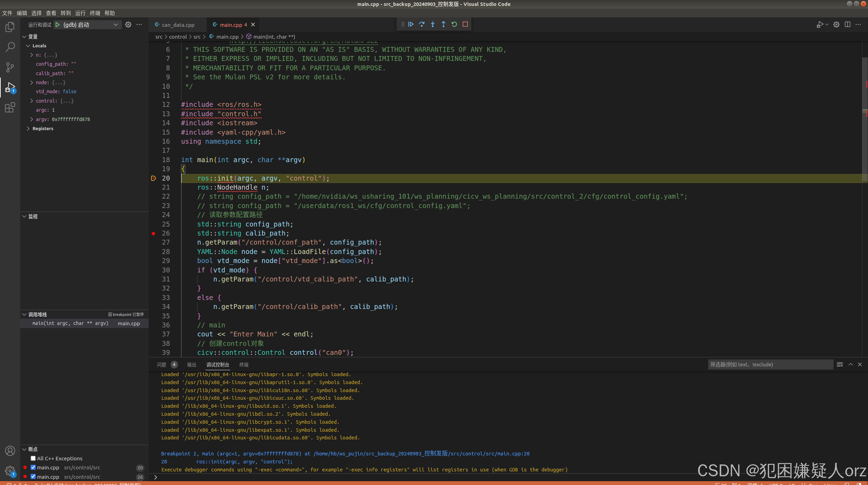Open Manage gear in activity bar

pos(10,471)
